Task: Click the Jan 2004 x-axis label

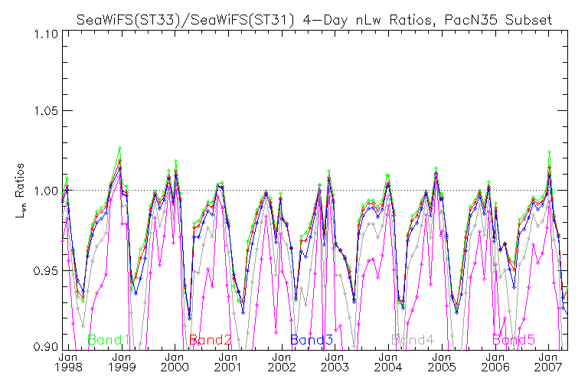Action: (387, 362)
